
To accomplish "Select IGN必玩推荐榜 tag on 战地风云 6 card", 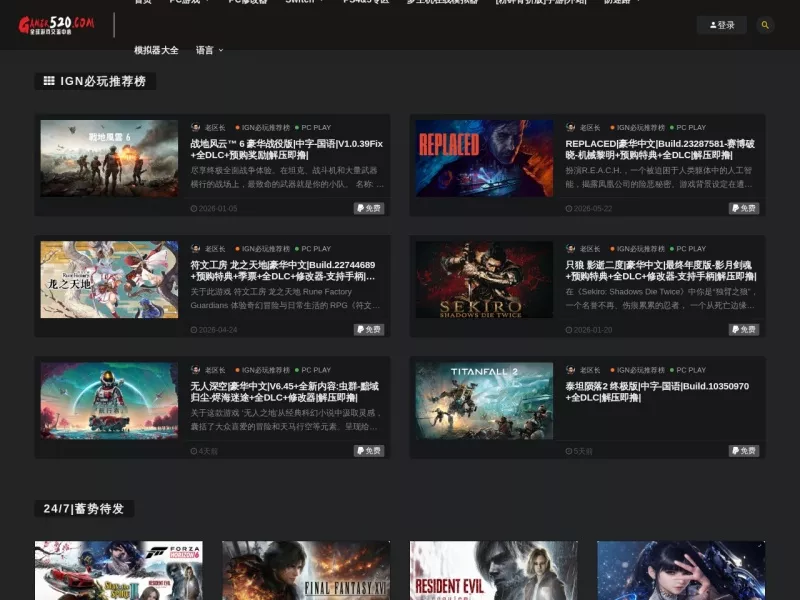I will pyautogui.click(x=262, y=128).
